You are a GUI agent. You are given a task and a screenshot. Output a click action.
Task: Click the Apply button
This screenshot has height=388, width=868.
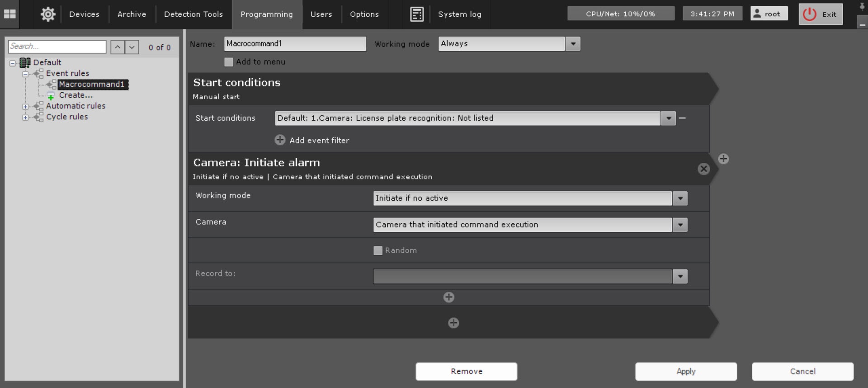pos(685,371)
